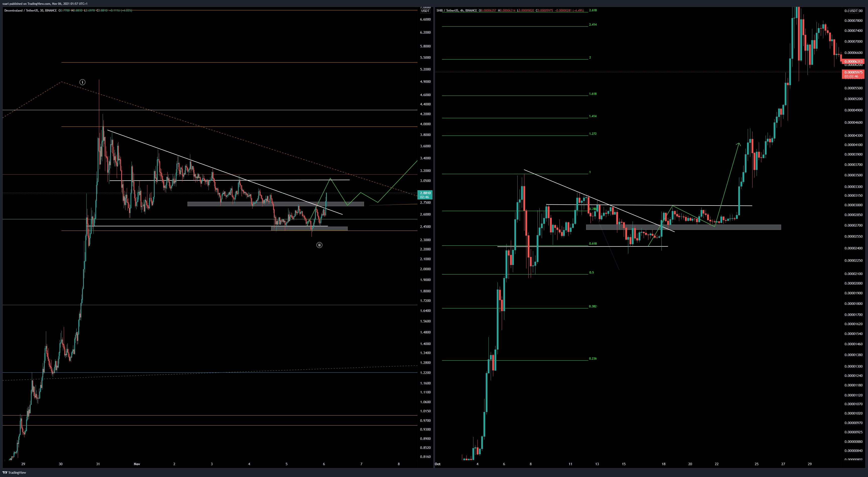Click the '31' date label on Decentraland axis

click(x=98, y=464)
